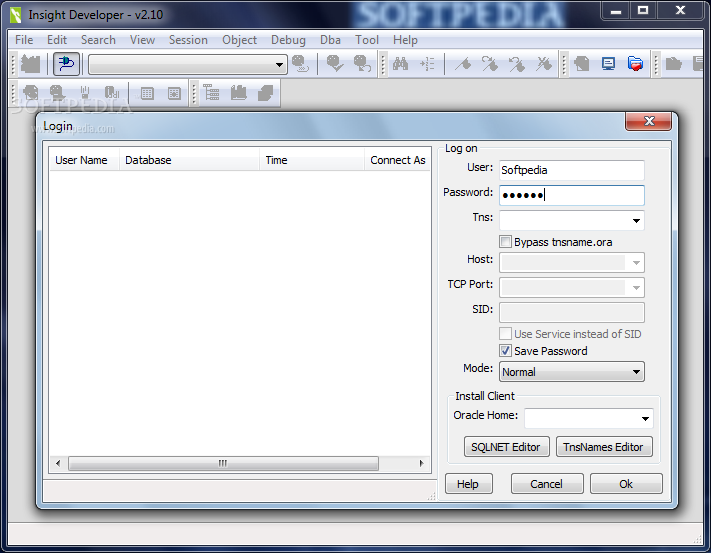
Task: Click Ok to log on
Action: point(626,484)
